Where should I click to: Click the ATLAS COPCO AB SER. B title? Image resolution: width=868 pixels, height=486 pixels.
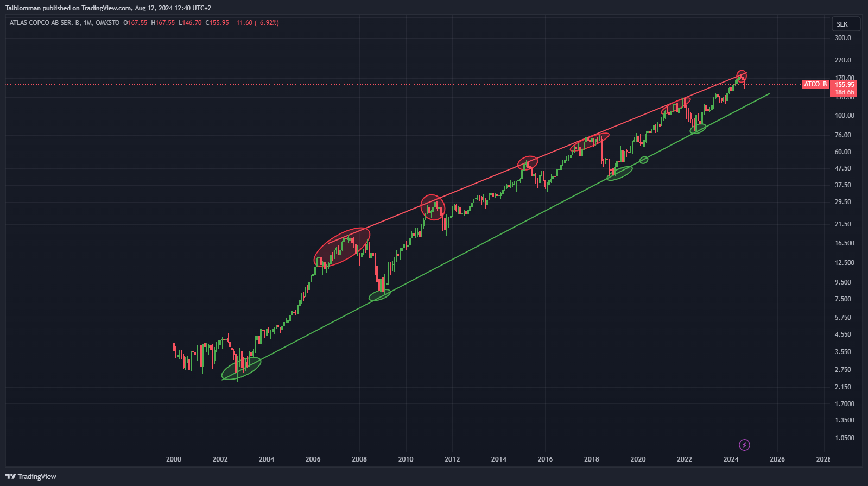(45, 23)
